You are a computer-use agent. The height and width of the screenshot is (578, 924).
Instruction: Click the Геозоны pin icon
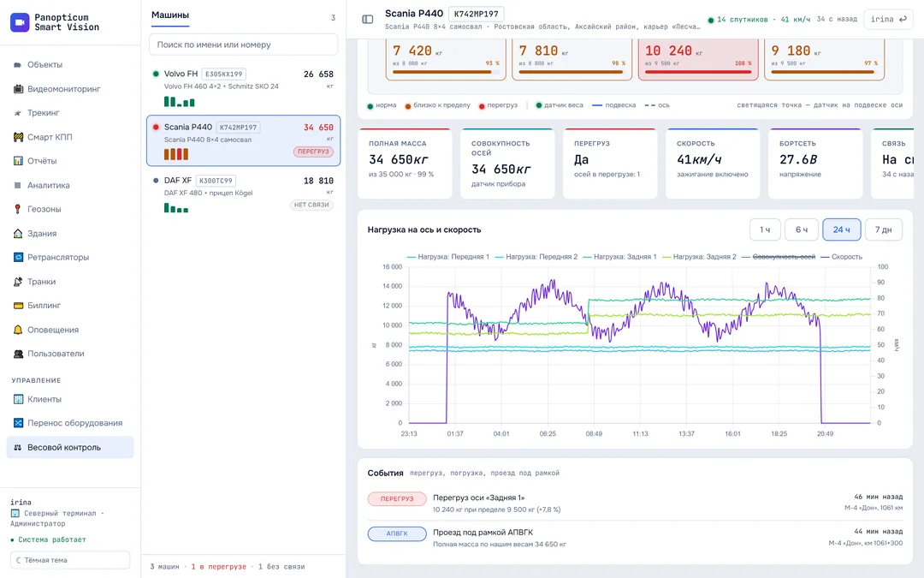[x=18, y=210]
